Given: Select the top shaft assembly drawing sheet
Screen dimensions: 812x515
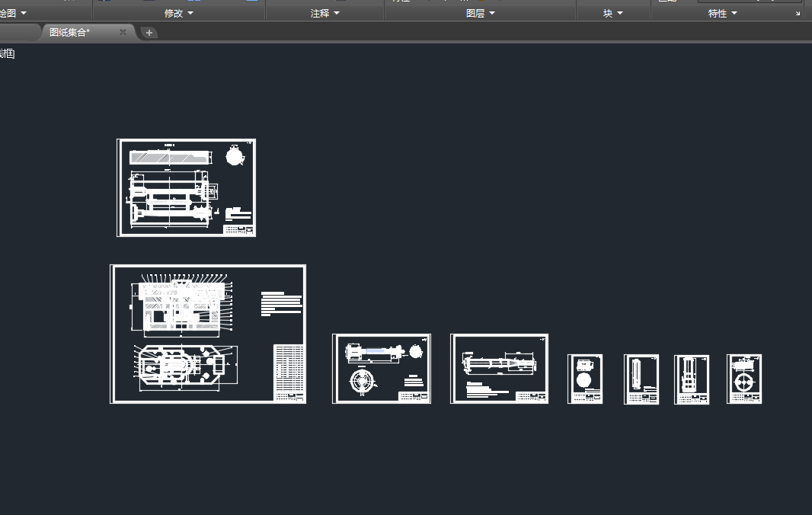Looking at the screenshot, I should 187,187.
